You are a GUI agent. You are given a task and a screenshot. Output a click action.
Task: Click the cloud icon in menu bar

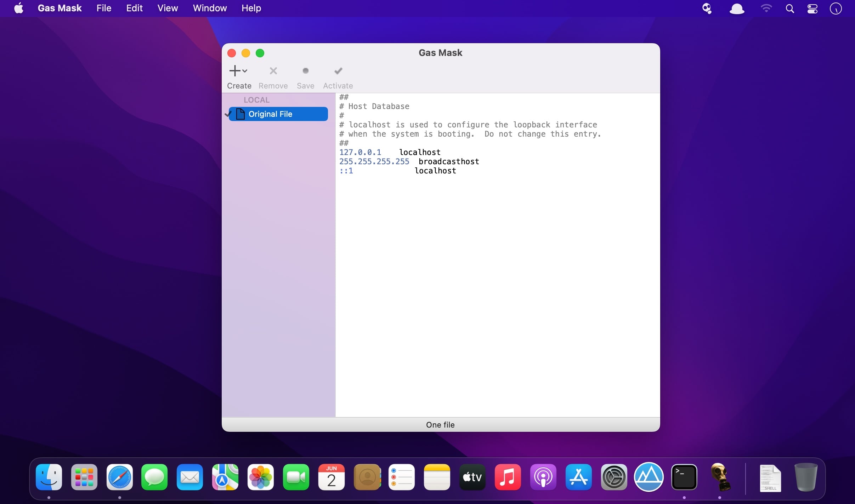737,8
